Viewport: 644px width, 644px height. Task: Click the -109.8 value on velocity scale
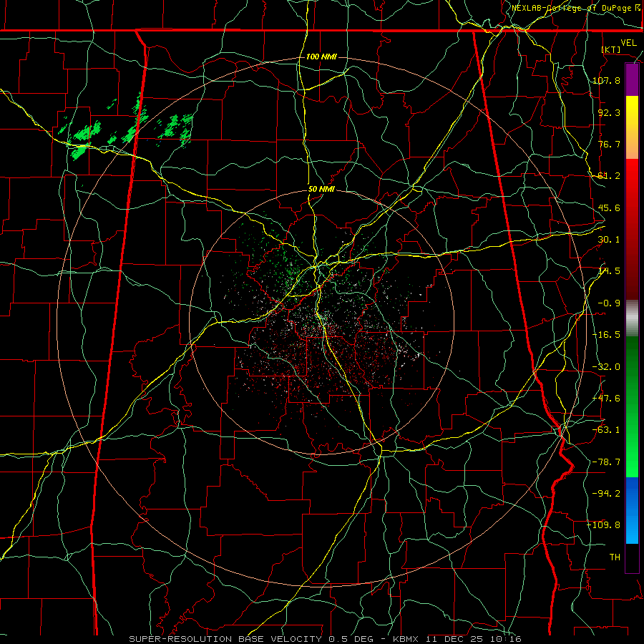tap(604, 525)
